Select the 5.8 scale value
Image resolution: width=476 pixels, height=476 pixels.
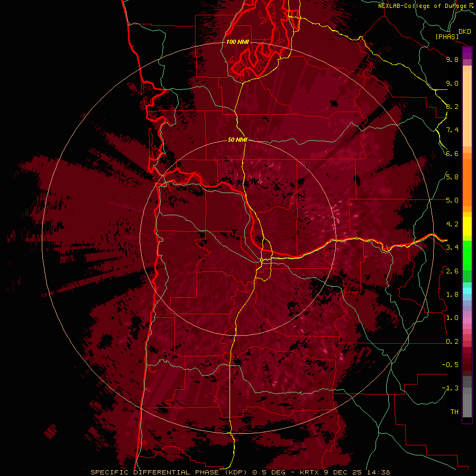[x=452, y=177]
